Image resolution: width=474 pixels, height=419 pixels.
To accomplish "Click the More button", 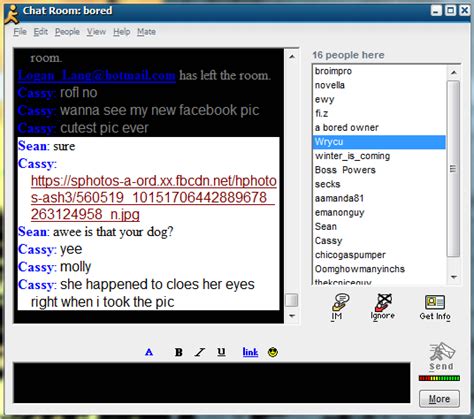I will [x=439, y=399].
